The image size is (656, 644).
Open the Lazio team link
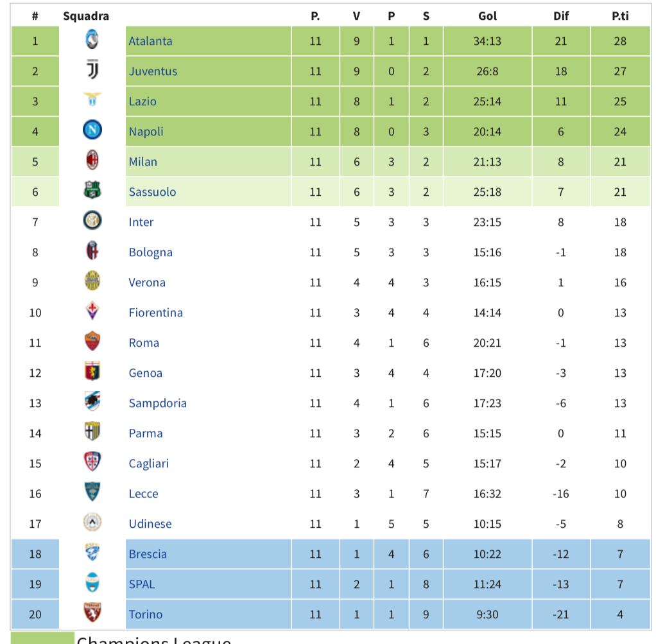pyautogui.click(x=142, y=101)
